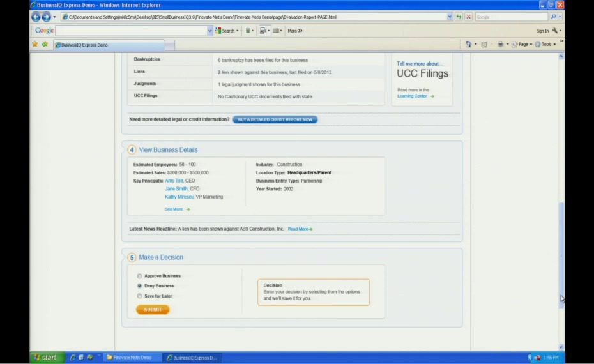The height and width of the screenshot is (364, 594).
Task: Click the IE Feeds icon
Action: click(x=484, y=44)
